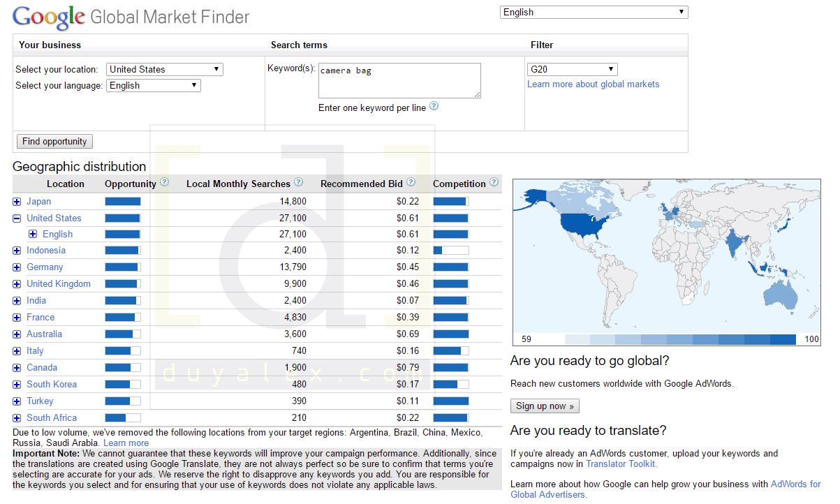Open the business language dropdown
The image size is (840, 504).
pyautogui.click(x=154, y=85)
